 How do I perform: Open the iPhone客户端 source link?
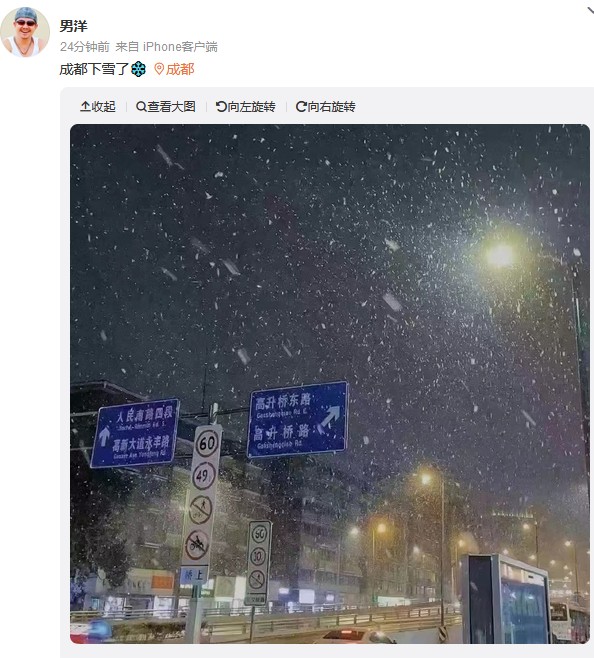tap(180, 47)
